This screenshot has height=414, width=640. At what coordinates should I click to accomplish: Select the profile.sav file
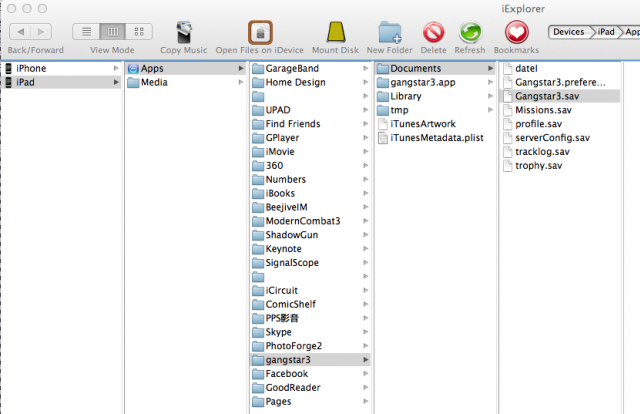click(x=560, y=124)
